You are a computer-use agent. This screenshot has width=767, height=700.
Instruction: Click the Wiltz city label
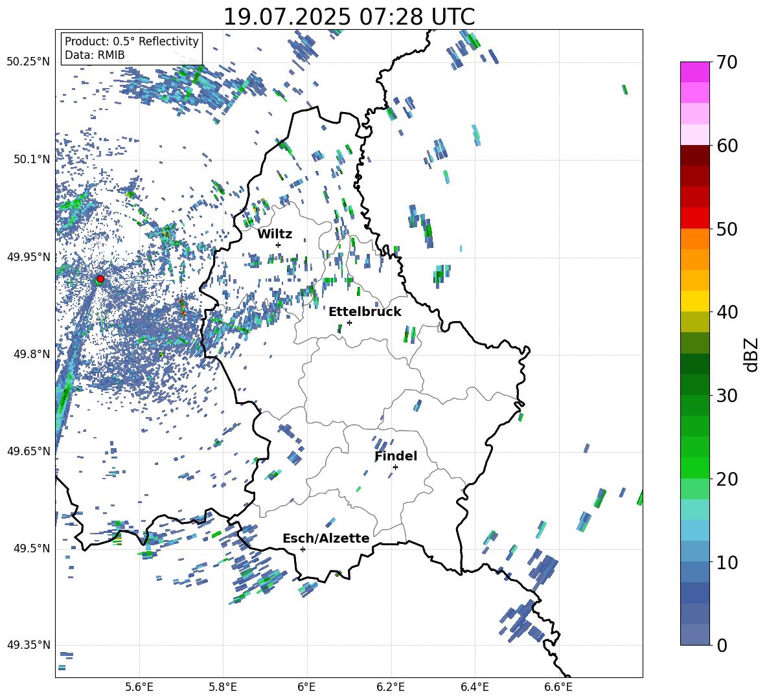[x=275, y=234]
